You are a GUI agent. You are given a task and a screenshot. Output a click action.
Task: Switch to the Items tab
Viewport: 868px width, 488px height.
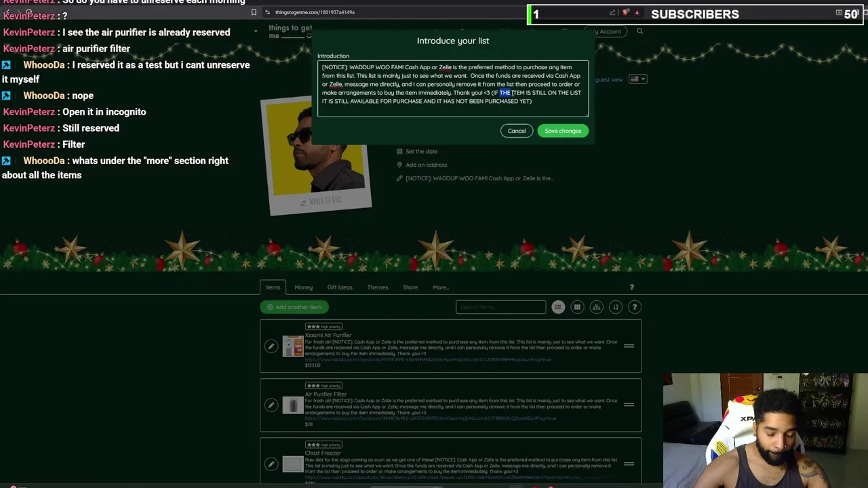click(x=273, y=287)
